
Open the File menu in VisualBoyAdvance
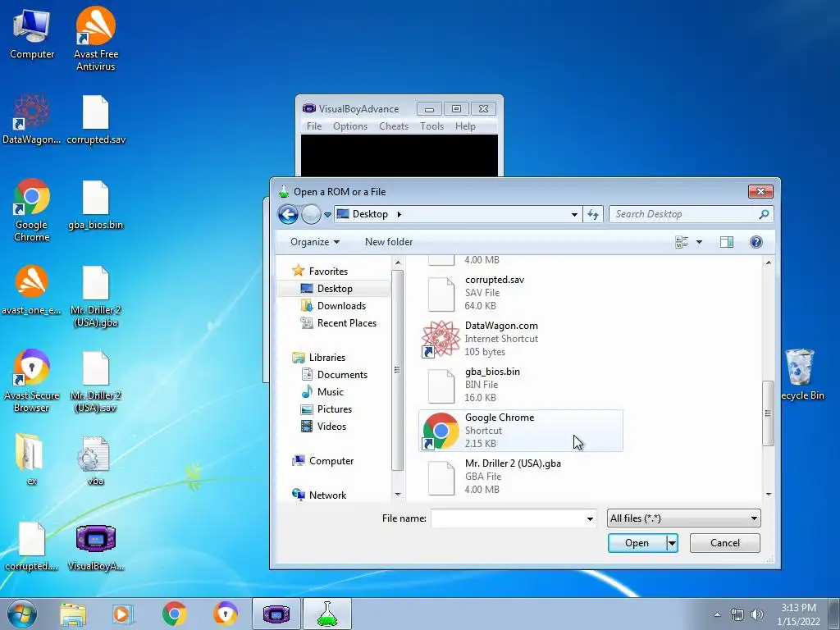[x=314, y=126]
